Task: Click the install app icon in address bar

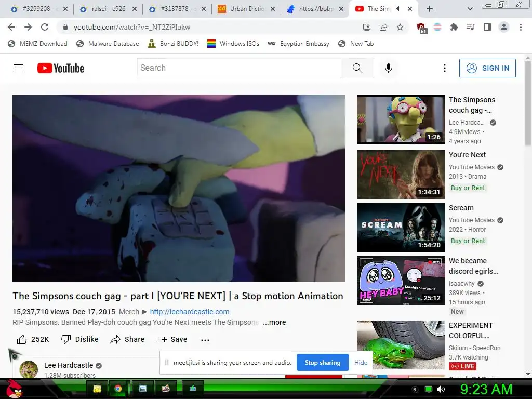Action: (x=366, y=27)
